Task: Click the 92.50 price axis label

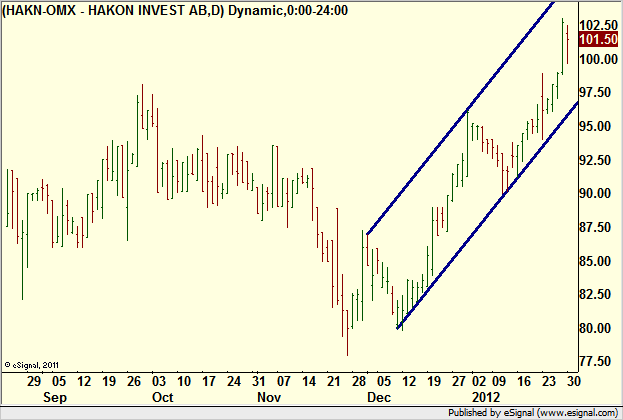Action: pos(595,160)
